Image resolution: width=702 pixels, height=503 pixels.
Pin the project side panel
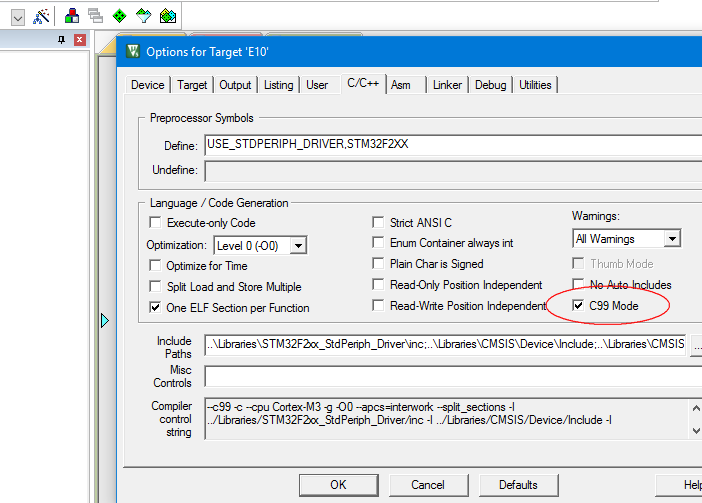click(62, 40)
